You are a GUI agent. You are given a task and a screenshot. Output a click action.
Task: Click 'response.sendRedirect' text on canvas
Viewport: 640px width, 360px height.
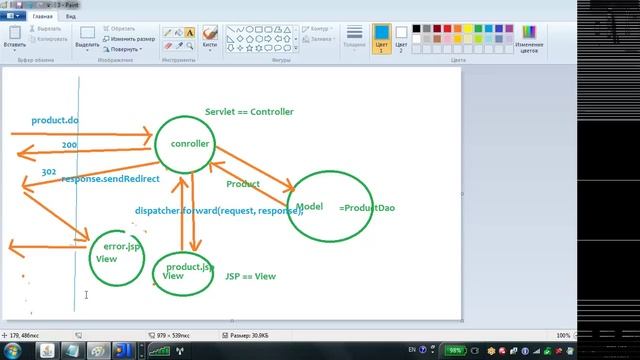tap(110, 179)
